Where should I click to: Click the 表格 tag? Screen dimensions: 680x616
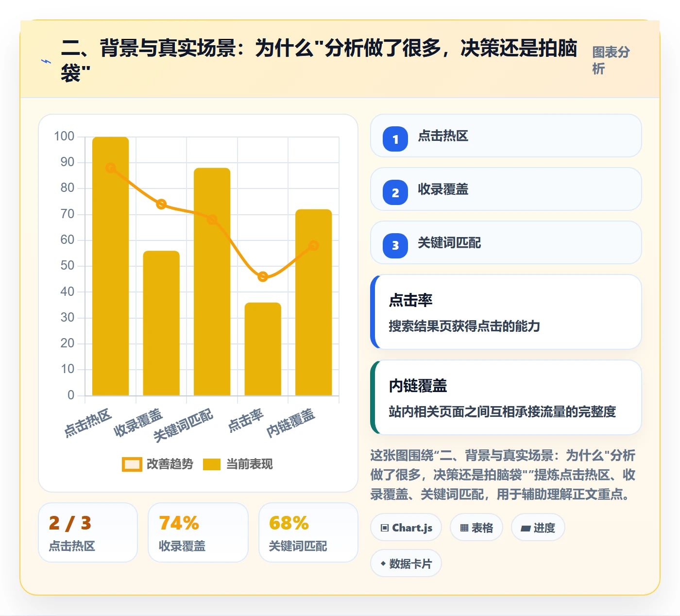pos(476,528)
